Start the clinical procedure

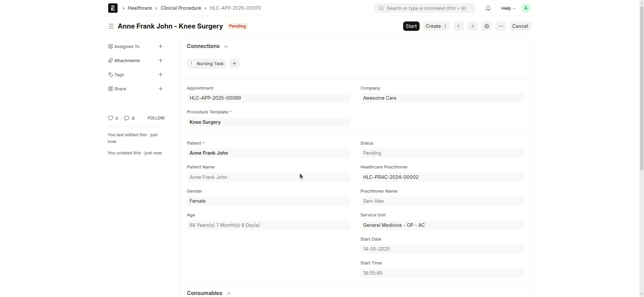[411, 26]
